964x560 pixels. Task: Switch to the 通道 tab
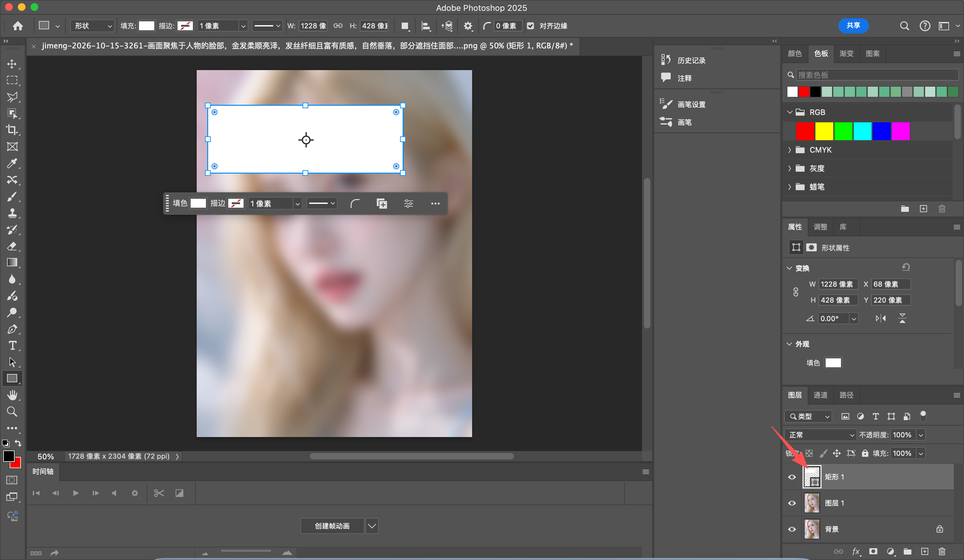(x=820, y=395)
